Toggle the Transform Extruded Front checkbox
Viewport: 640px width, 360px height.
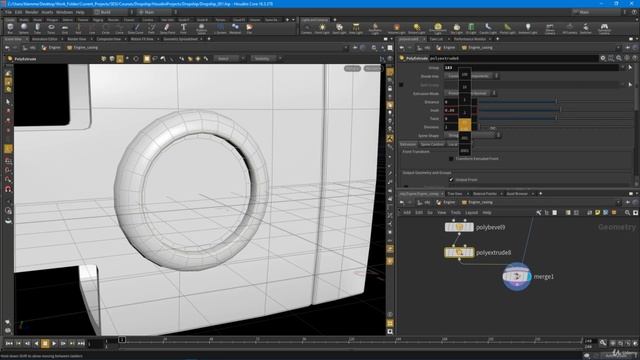[x=451, y=158]
